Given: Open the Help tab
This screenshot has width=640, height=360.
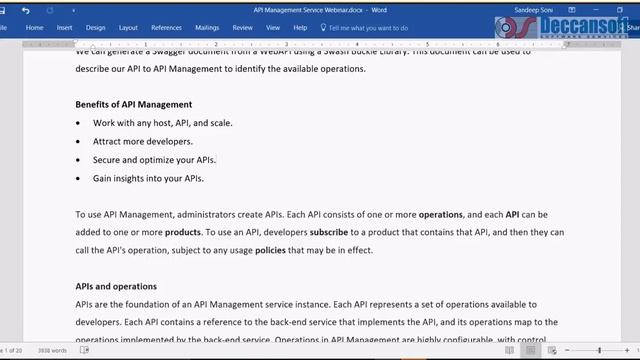Looking at the screenshot, I should pyautogui.click(x=300, y=28).
